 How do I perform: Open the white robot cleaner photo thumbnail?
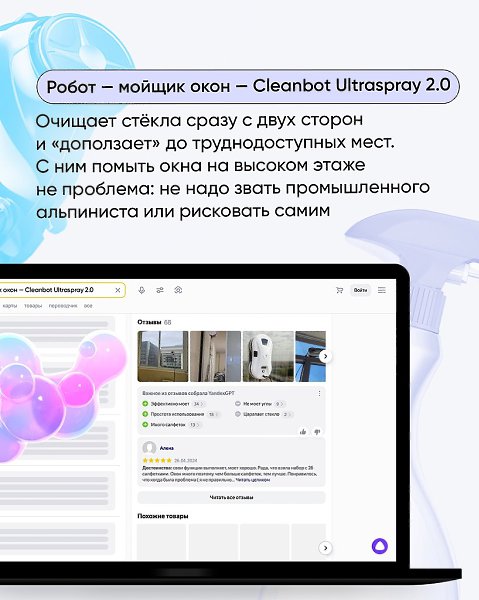[x=268, y=356]
